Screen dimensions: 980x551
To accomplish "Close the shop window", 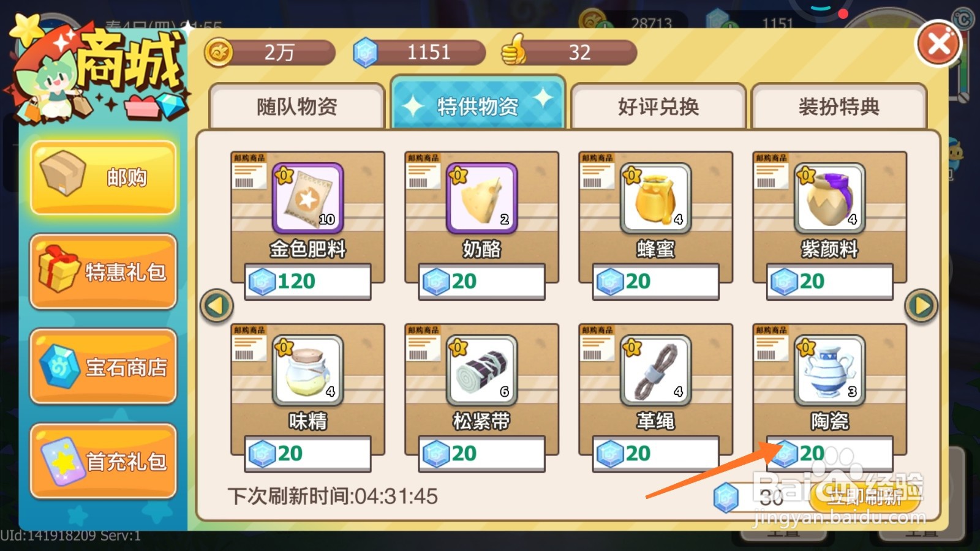I will [938, 44].
